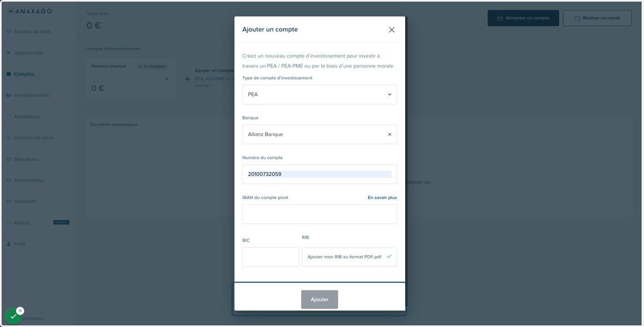
Task: Click the Investissements chart icon
Action: (x=9, y=95)
